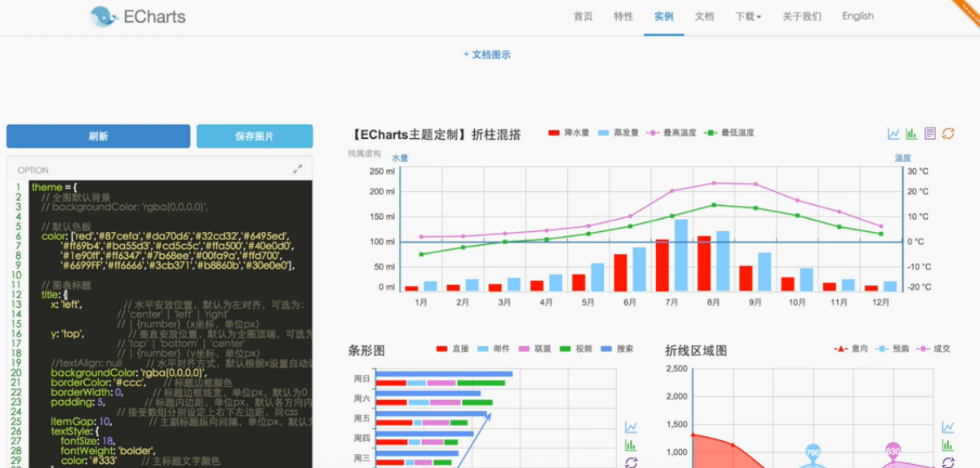Screen dimensions: 980x468
Task: Open the 下载 dropdown menu
Action: tap(748, 16)
